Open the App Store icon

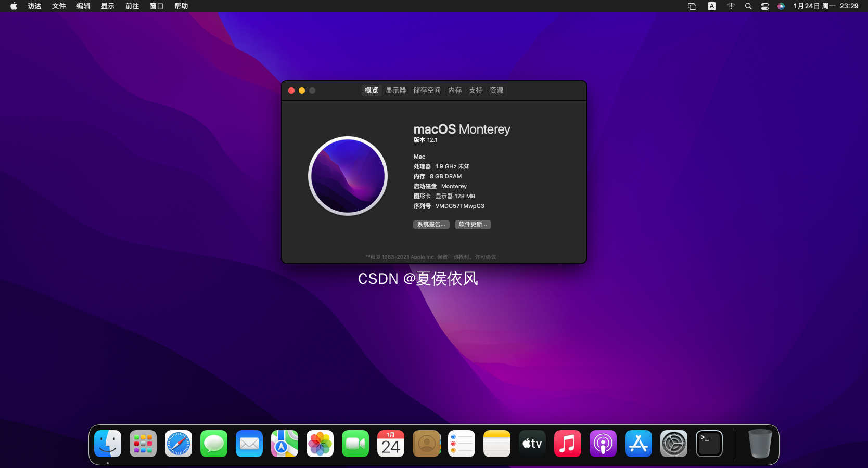[639, 444]
